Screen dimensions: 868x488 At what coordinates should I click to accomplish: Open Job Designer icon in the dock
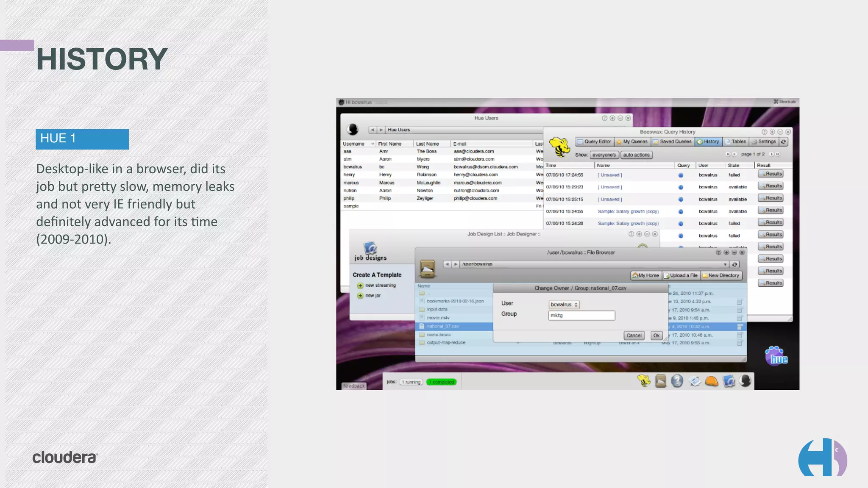pyautogui.click(x=729, y=381)
